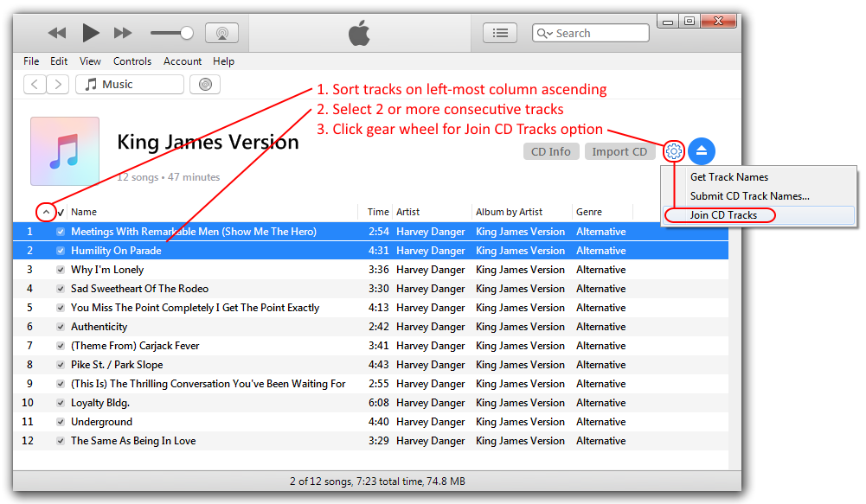Sort by the Name column header

(84, 212)
